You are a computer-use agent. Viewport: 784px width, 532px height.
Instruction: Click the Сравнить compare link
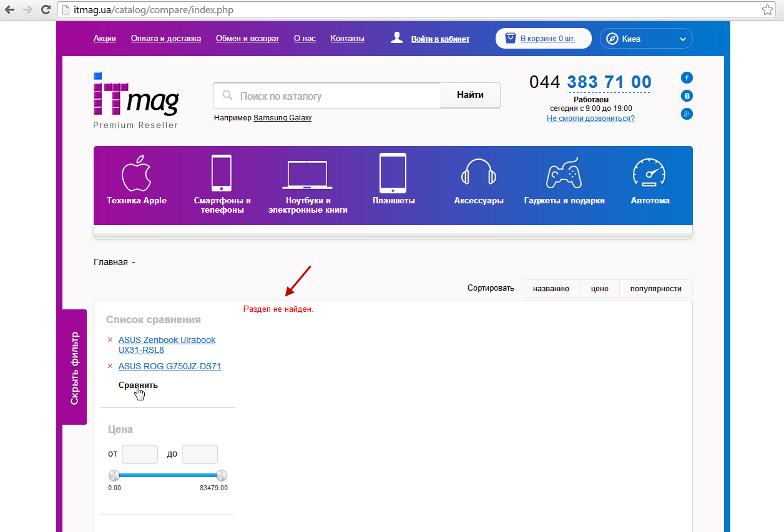(138, 385)
